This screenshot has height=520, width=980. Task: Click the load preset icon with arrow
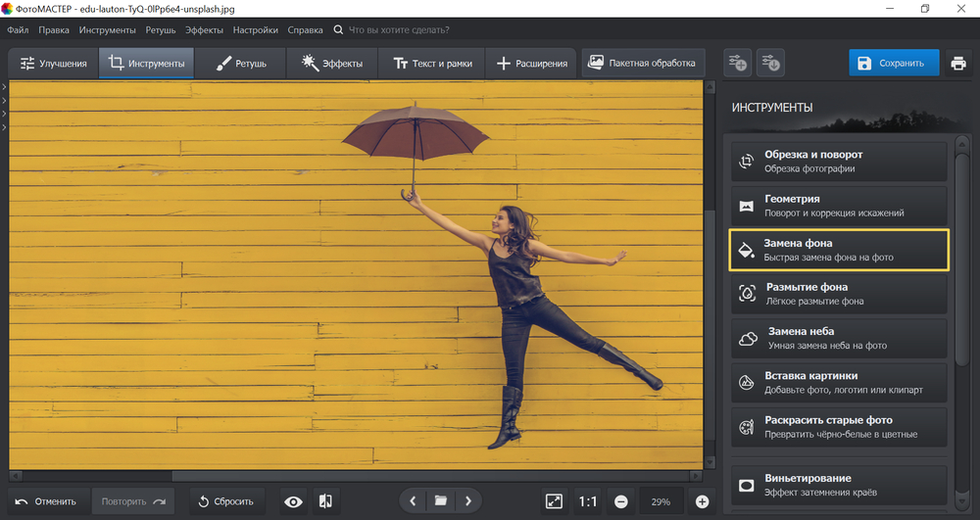pyautogui.click(x=770, y=64)
